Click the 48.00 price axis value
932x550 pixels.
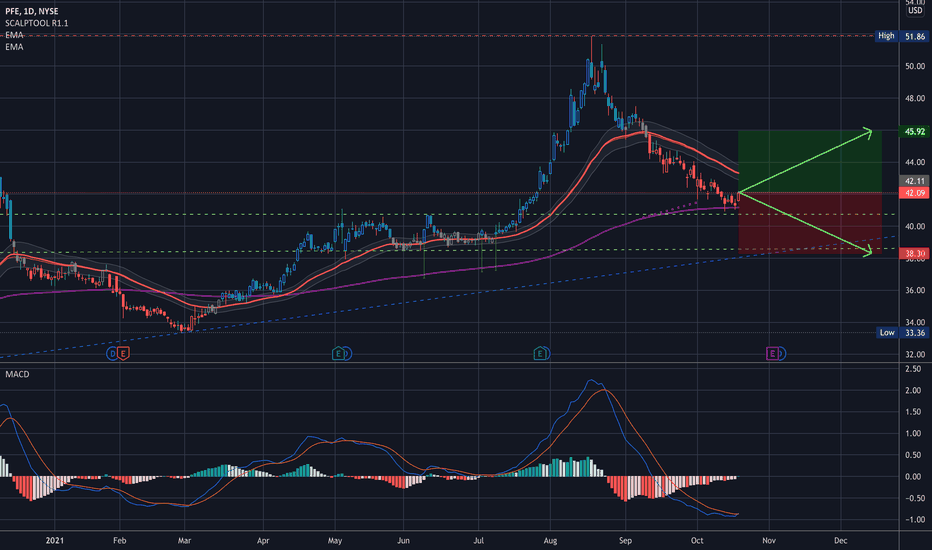[915, 98]
